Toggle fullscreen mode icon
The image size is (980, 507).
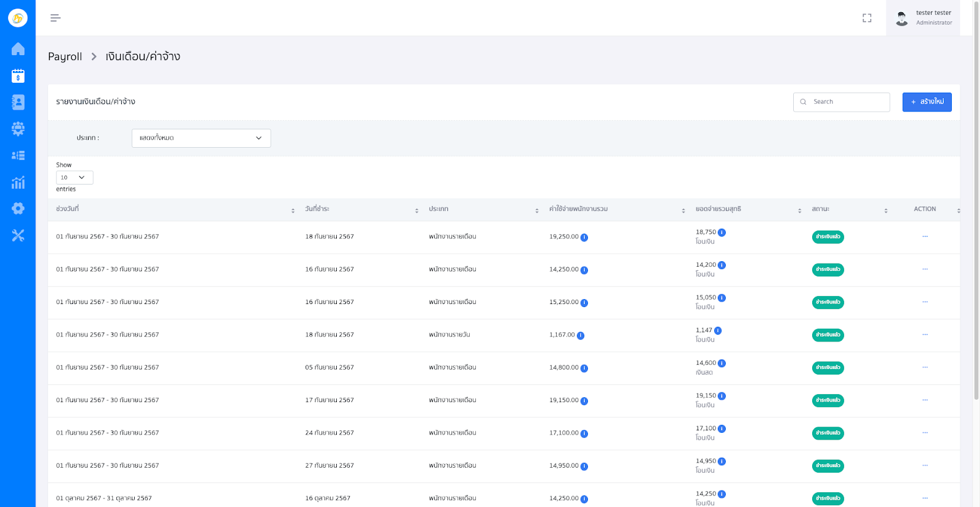pos(867,18)
